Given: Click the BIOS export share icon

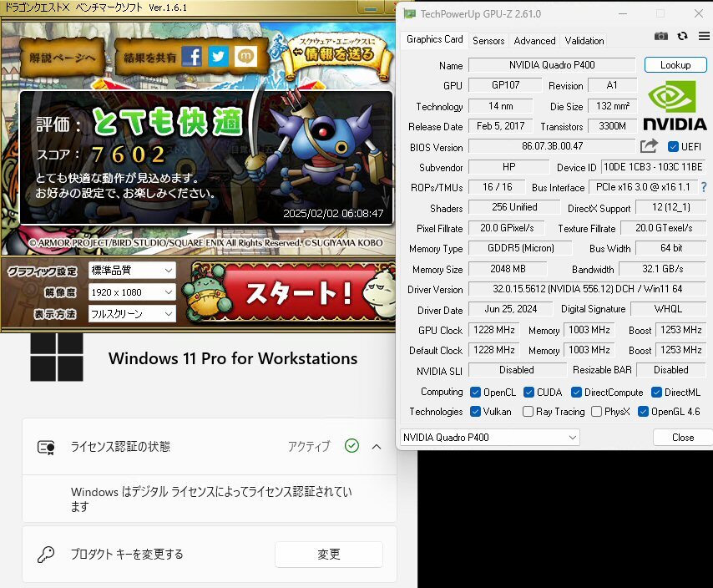Looking at the screenshot, I should tap(649, 146).
